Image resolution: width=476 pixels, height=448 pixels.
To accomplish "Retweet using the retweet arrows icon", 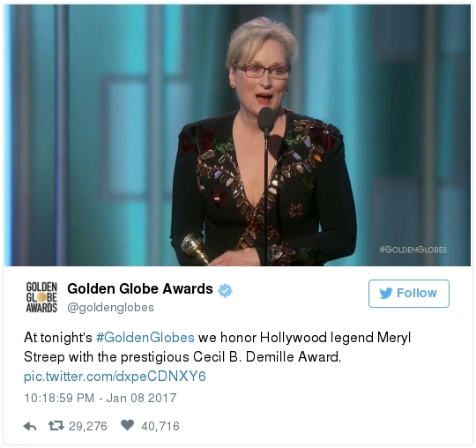I will click(56, 426).
